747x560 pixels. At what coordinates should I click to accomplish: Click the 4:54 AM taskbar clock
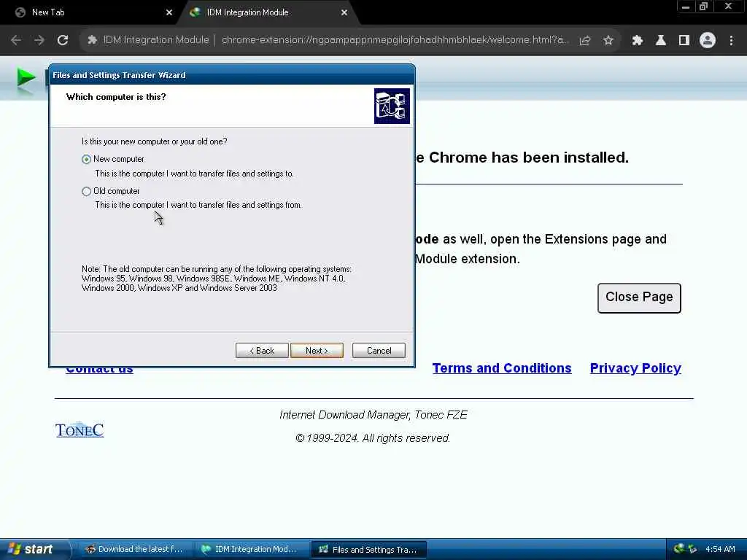point(720,549)
